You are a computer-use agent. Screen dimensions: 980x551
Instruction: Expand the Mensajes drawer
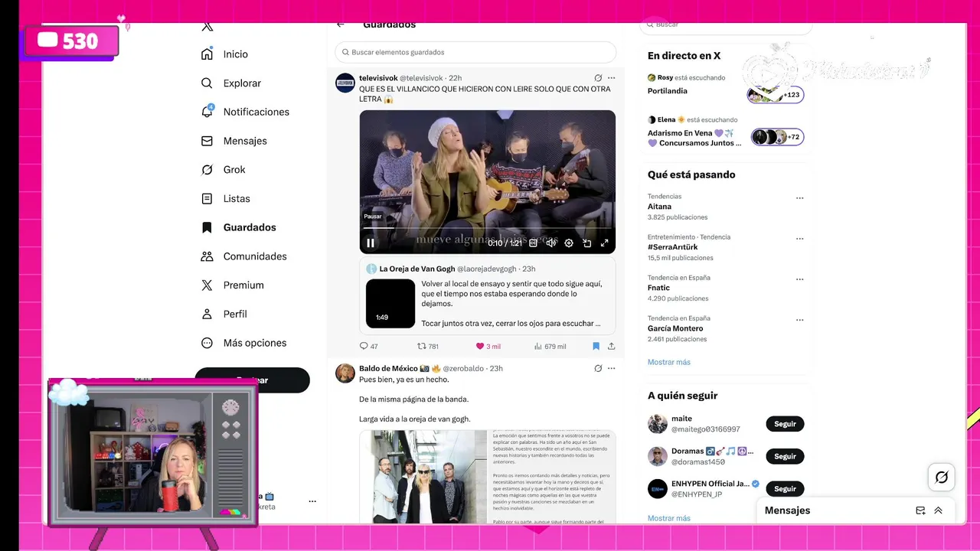[x=939, y=510]
